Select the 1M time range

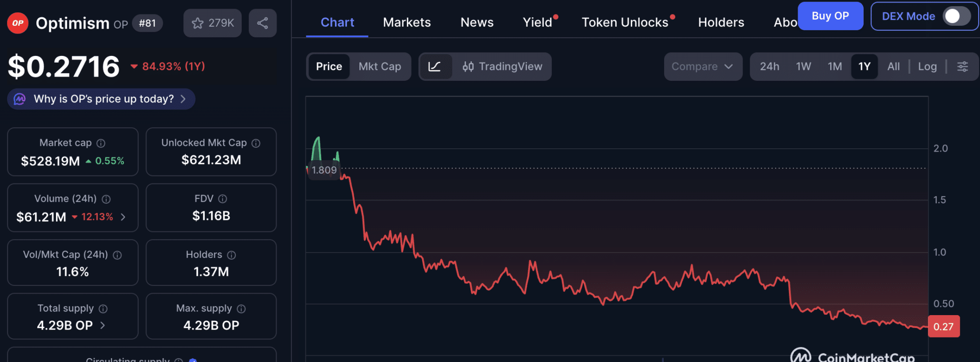point(835,66)
